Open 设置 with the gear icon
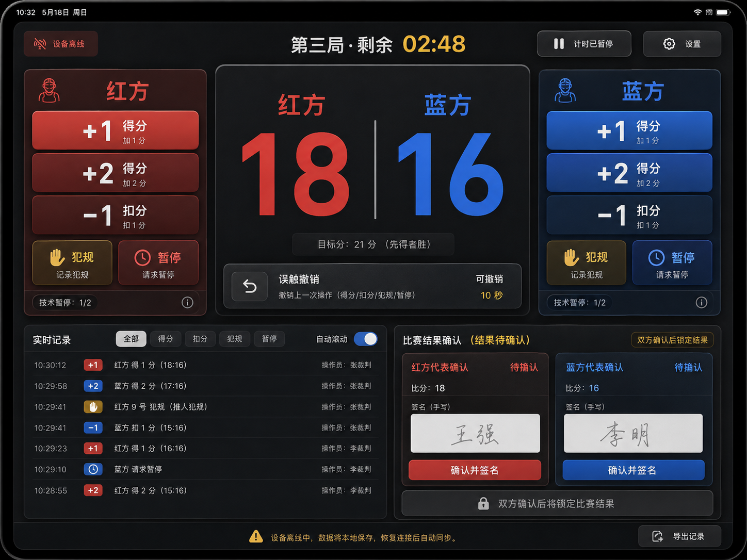The height and width of the screenshot is (560, 747). [x=669, y=44]
